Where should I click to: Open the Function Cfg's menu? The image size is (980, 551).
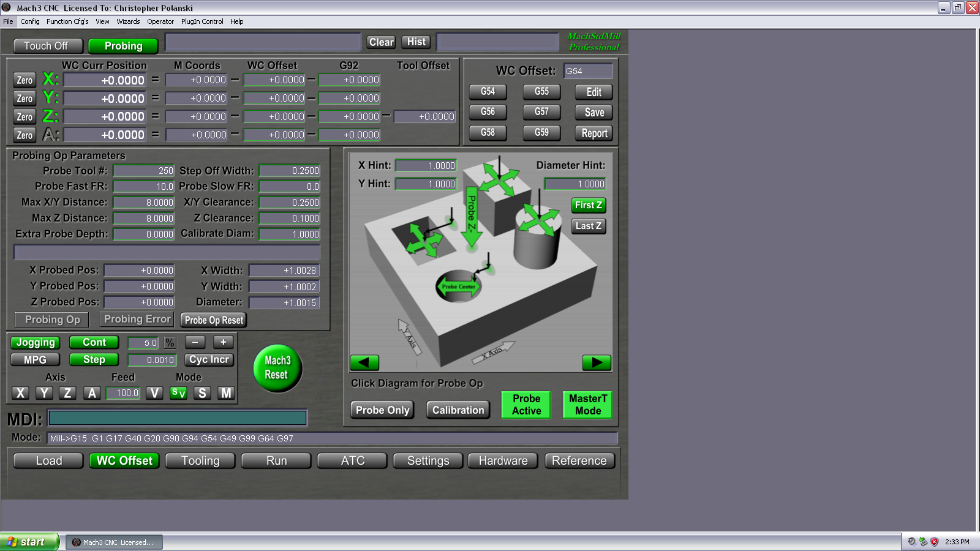tap(67, 21)
